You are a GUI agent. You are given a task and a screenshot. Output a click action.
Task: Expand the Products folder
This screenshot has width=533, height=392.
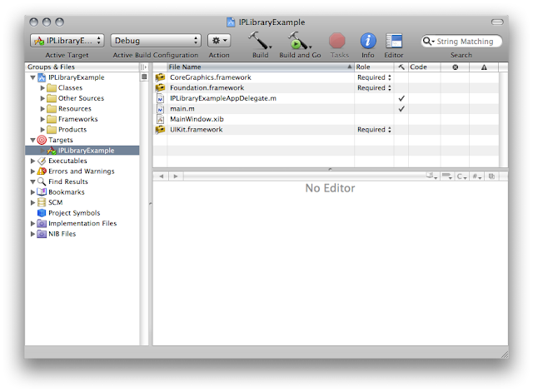point(42,130)
